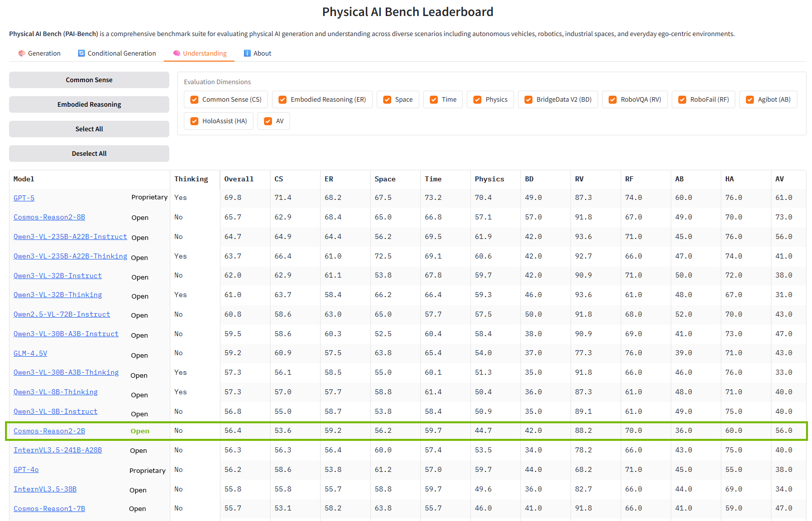Click the Select All button

(x=89, y=129)
